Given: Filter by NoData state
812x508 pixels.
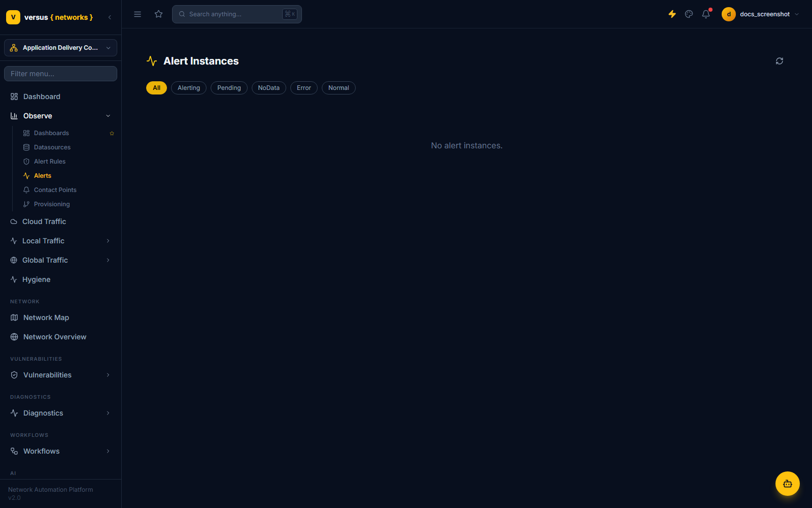Looking at the screenshot, I should click(268, 88).
